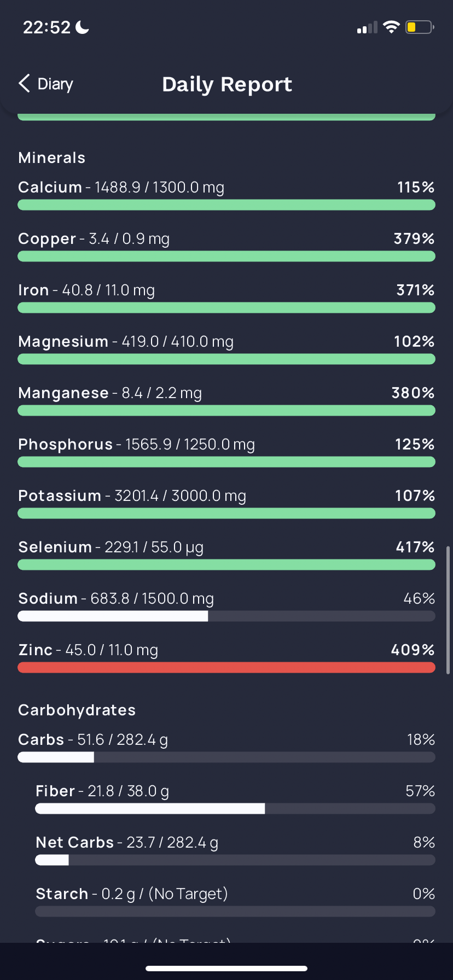Screen dimensions: 453x980
Task: Tap the Wi-Fi status icon
Action: coord(391,27)
